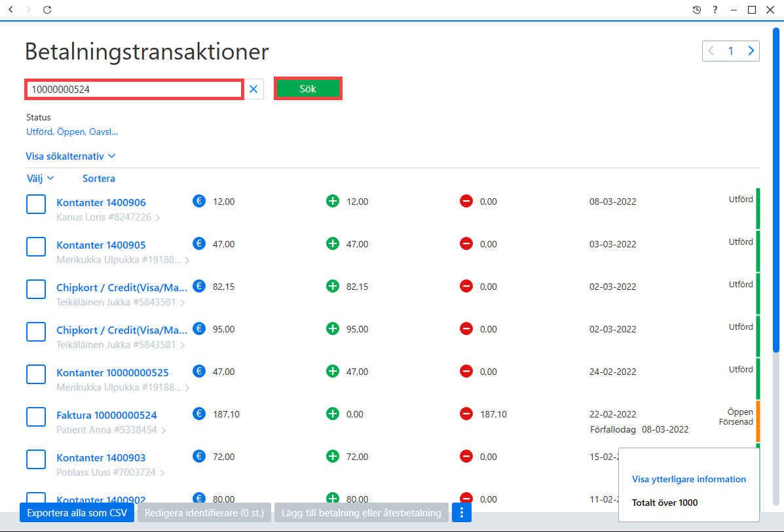Click the green Sök button
Image resolution: width=784 pixels, height=532 pixels.
(x=307, y=88)
